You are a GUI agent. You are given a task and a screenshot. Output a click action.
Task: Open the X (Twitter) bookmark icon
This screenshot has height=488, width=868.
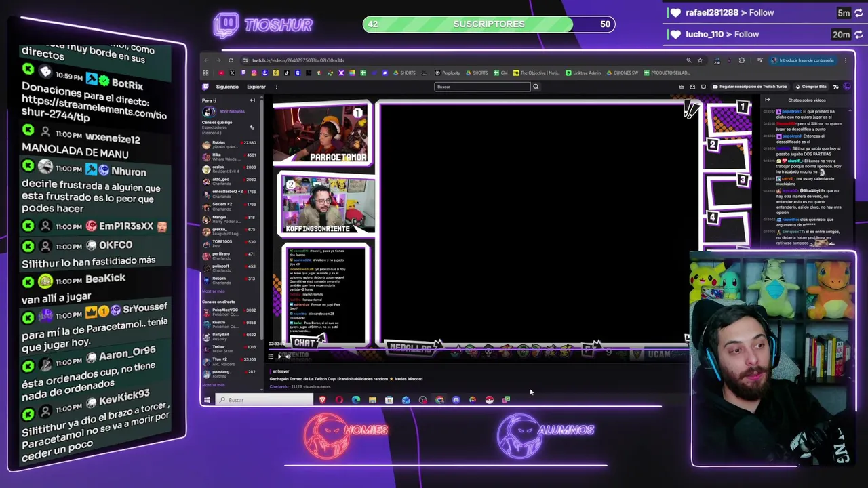232,73
